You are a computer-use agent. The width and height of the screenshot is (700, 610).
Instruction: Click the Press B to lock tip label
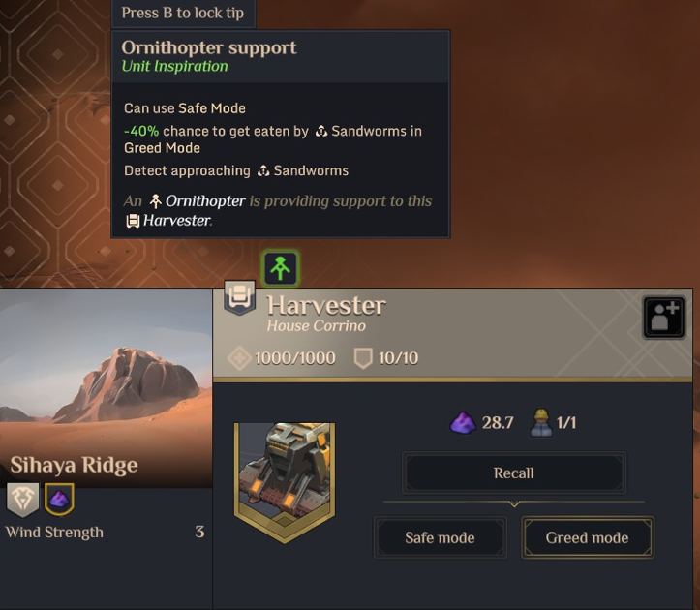click(x=183, y=13)
